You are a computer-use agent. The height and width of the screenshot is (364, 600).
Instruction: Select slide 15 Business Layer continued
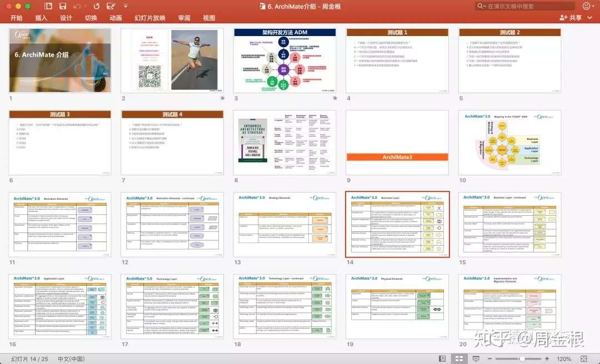coord(510,224)
